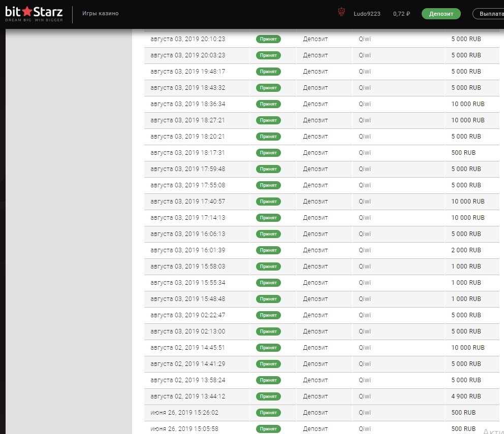The height and width of the screenshot is (434, 504).
Task: Open the Игры казино menu
Action: coord(100,13)
